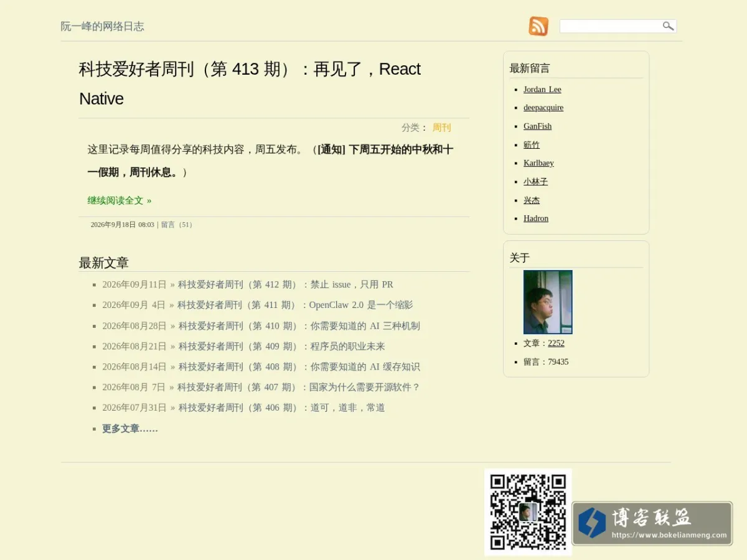
Task: Click the 更多文章…… link
Action: 130,429
